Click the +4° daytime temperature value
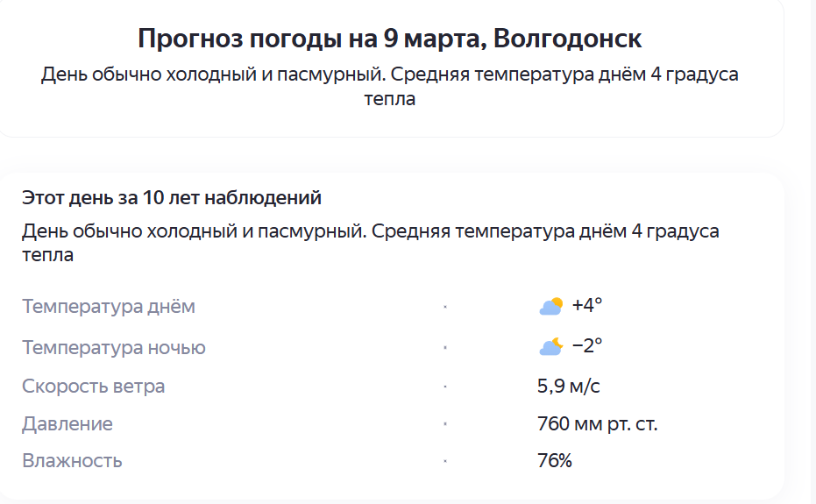Viewport: 816px width, 504px height. [x=587, y=306]
